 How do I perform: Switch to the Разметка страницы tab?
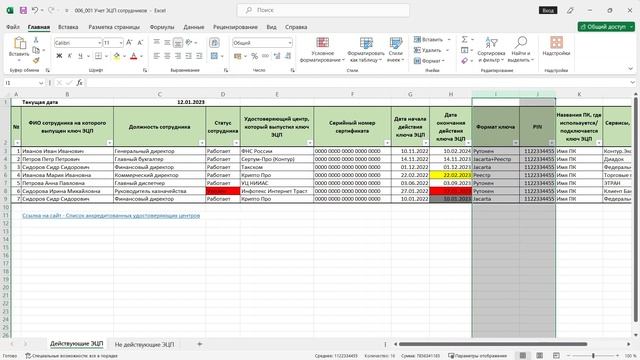(x=114, y=27)
